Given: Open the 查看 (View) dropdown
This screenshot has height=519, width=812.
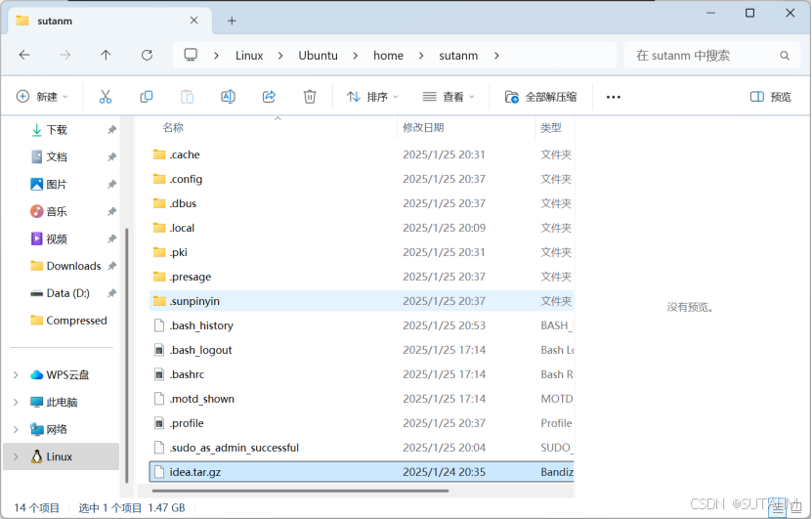Looking at the screenshot, I should tap(449, 97).
